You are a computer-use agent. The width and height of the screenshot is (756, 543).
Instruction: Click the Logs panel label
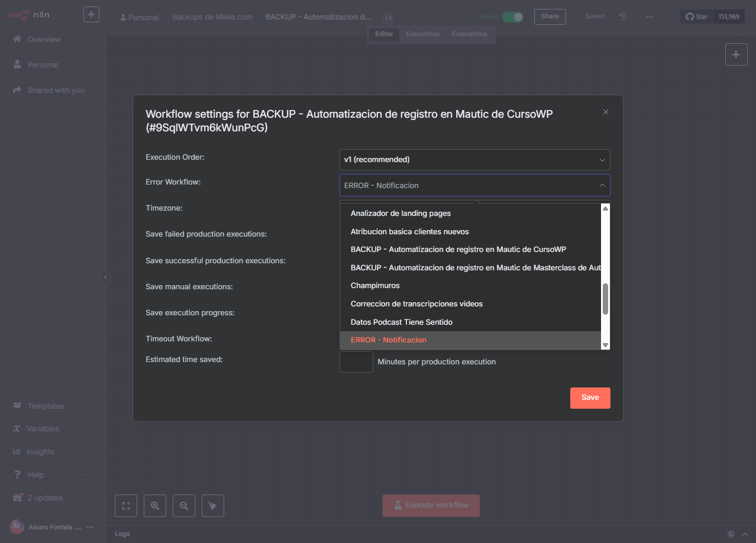(122, 534)
